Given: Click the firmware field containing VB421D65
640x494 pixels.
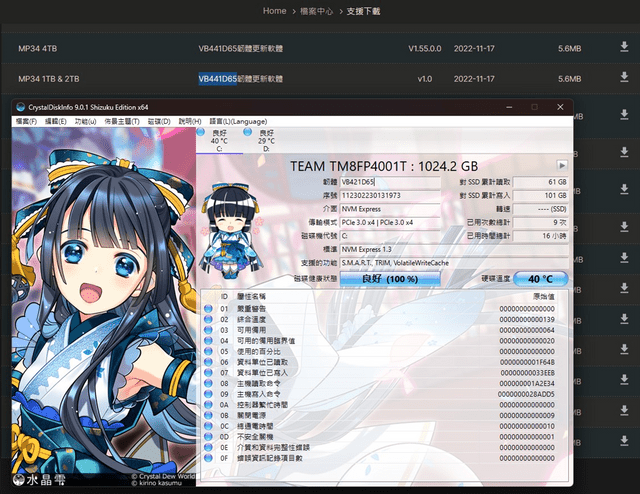Looking at the screenshot, I should 390,182.
